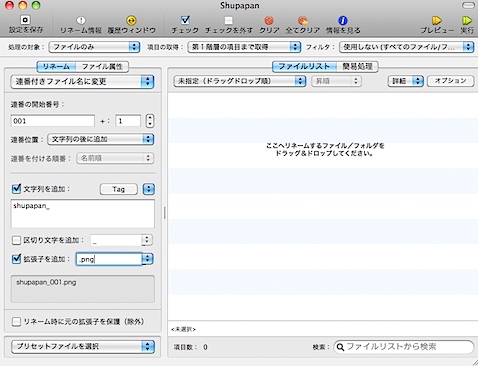Screen dimensions: 478x366
Task: Expand the プリセットファイルを選択 dropdown
Action: pyautogui.click(x=83, y=347)
